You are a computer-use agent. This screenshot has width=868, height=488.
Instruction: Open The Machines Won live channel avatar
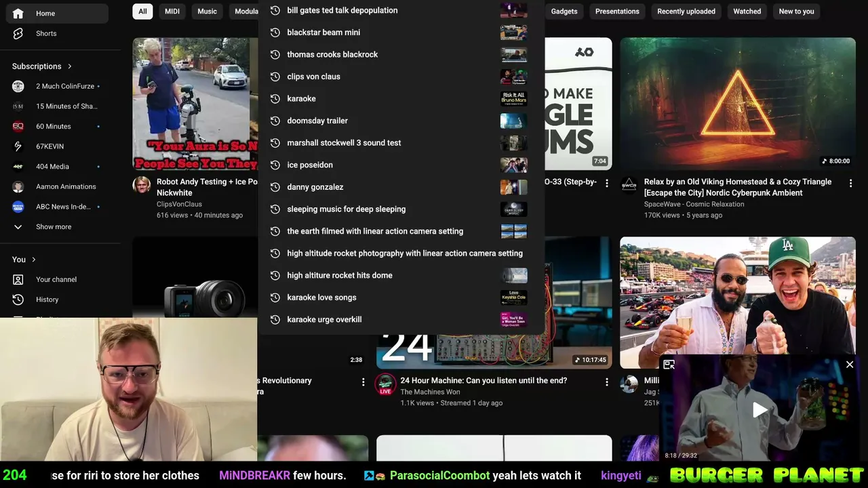click(x=385, y=384)
